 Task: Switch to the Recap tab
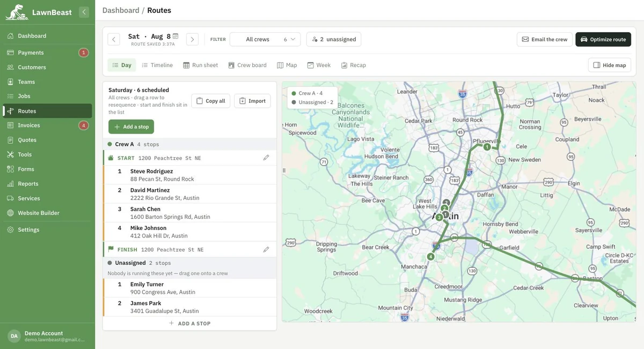[354, 65]
